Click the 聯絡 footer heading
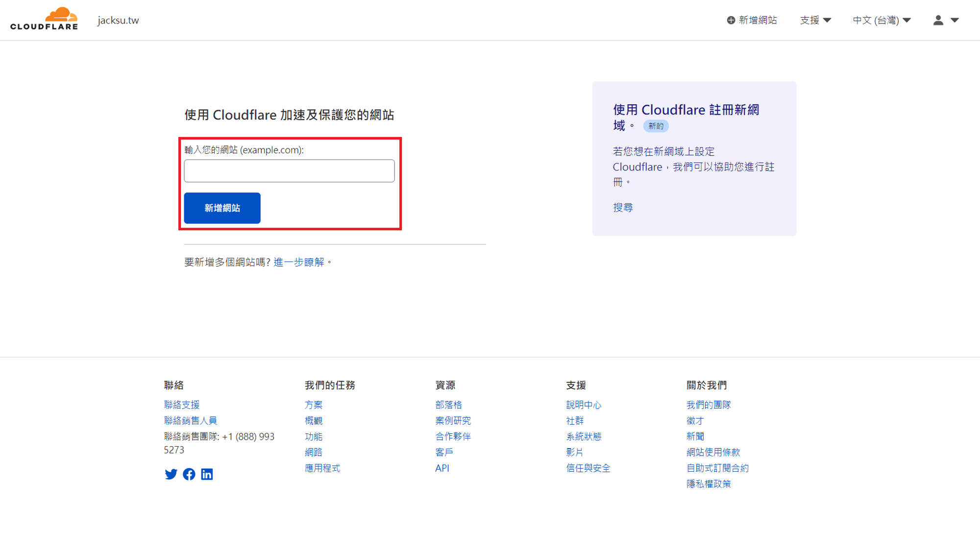 (174, 385)
